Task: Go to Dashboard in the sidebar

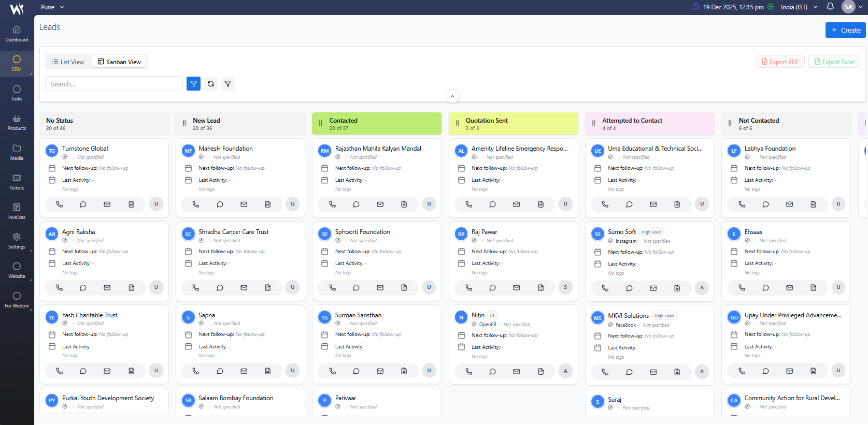Action: (17, 34)
